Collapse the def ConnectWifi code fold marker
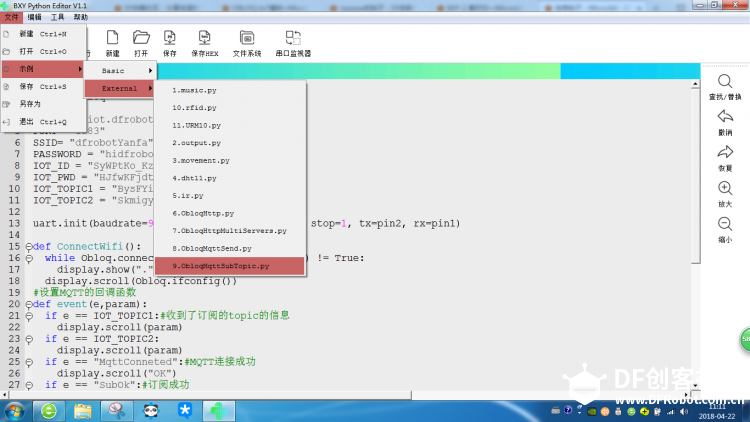 (29, 247)
